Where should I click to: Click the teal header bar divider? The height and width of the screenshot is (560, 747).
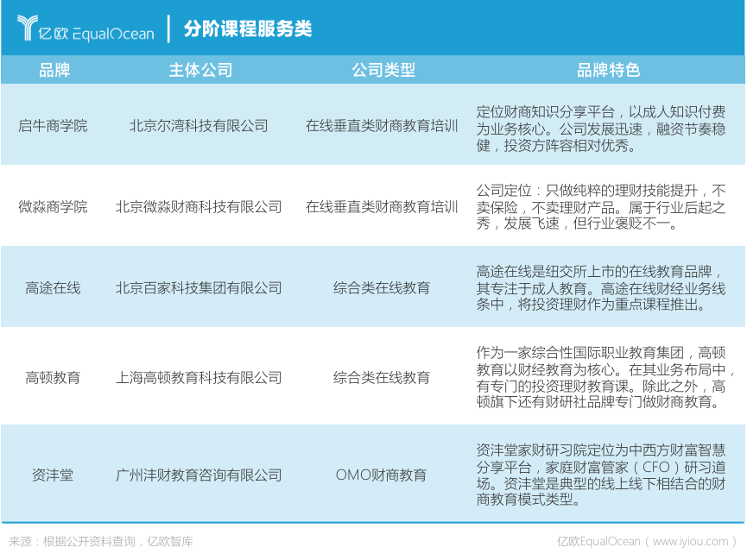tap(169, 27)
